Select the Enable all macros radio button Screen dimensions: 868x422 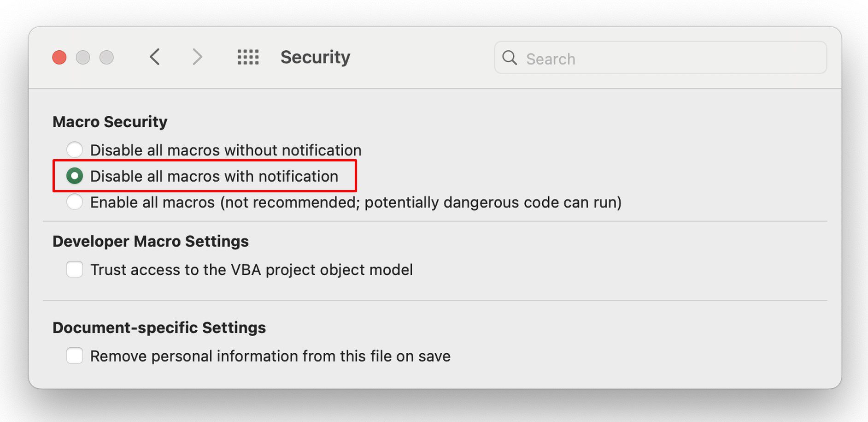(75, 202)
